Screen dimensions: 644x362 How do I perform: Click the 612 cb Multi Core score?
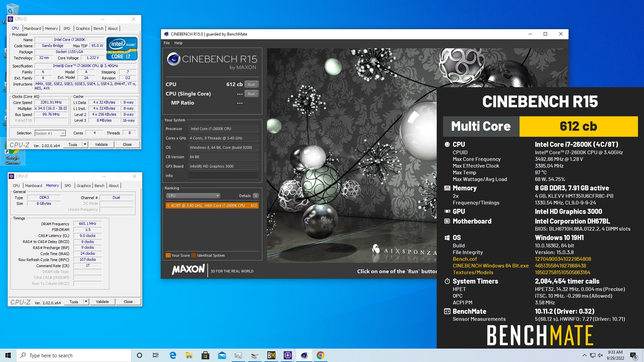point(579,126)
